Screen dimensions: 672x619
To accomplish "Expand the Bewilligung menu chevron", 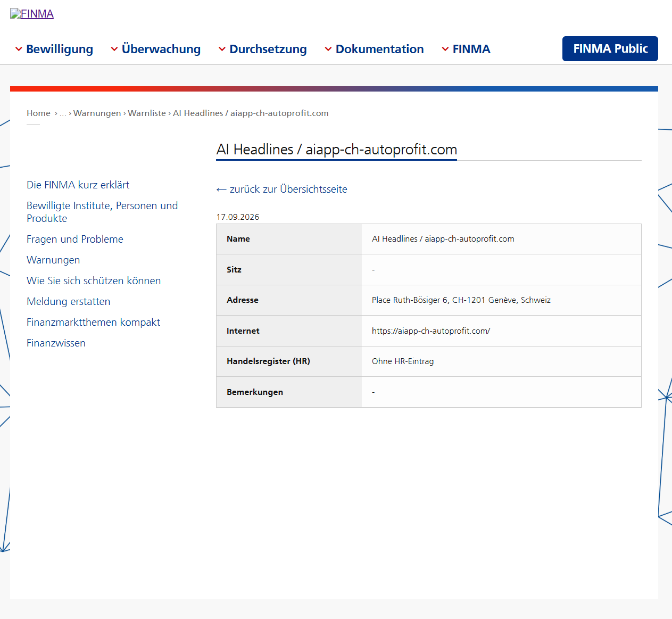I will 19,49.
